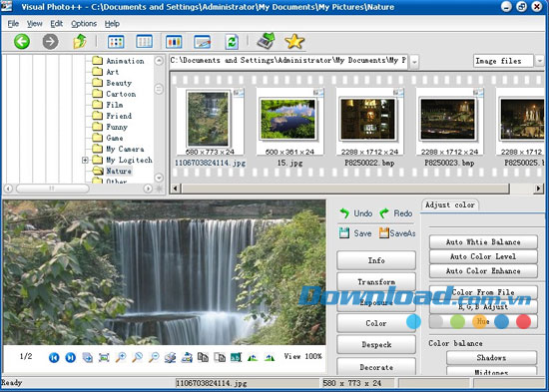
Task: Go to previous image in viewer
Action: coord(54,357)
